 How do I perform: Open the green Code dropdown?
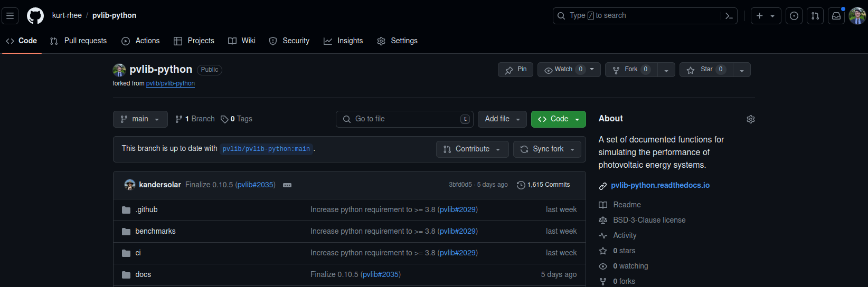[x=559, y=119]
